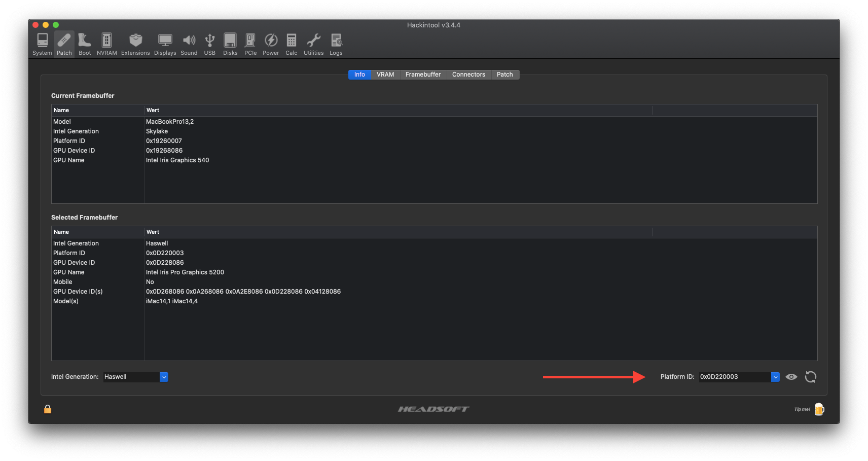This screenshot has width=868, height=461.
Task: Open the USB section
Action: point(210,44)
